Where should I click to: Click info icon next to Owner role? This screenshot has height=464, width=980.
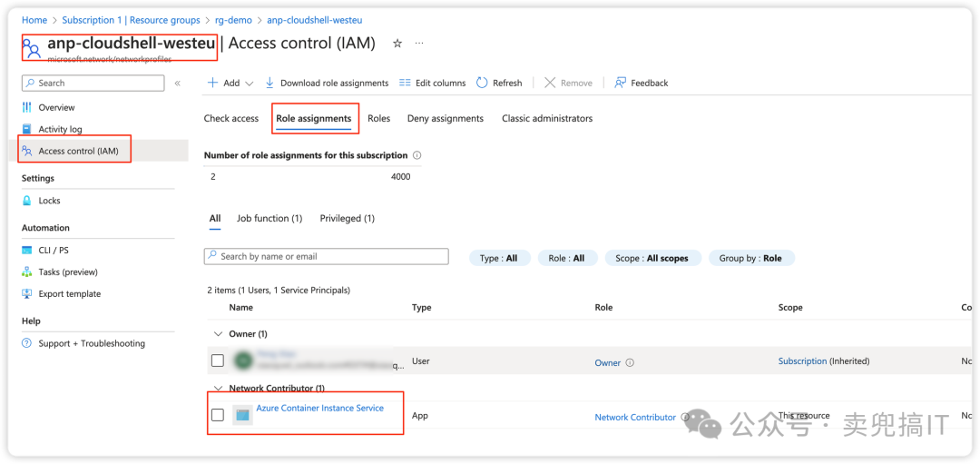coord(630,362)
